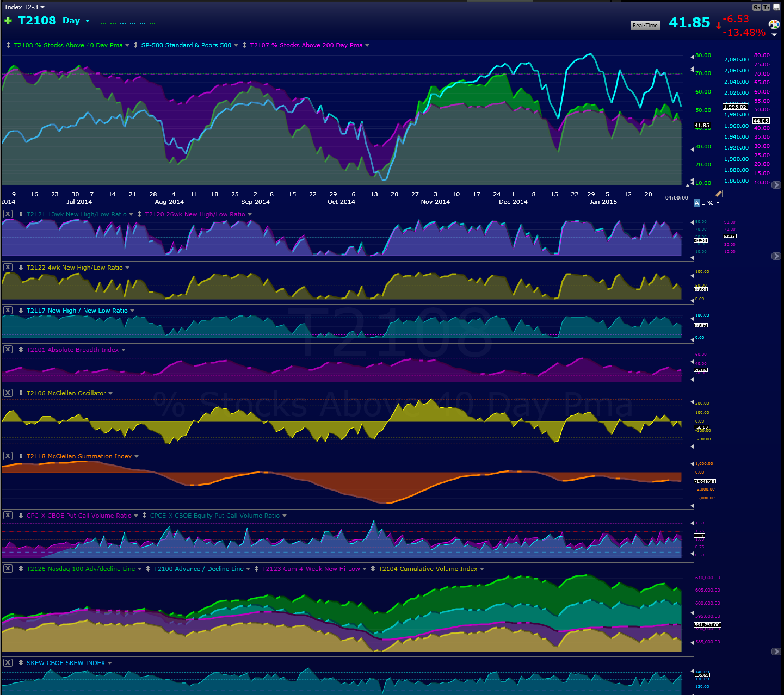Click scroll-right arrow of Advance/Decline pane
Screen dimensions: 784x695
(x=776, y=651)
